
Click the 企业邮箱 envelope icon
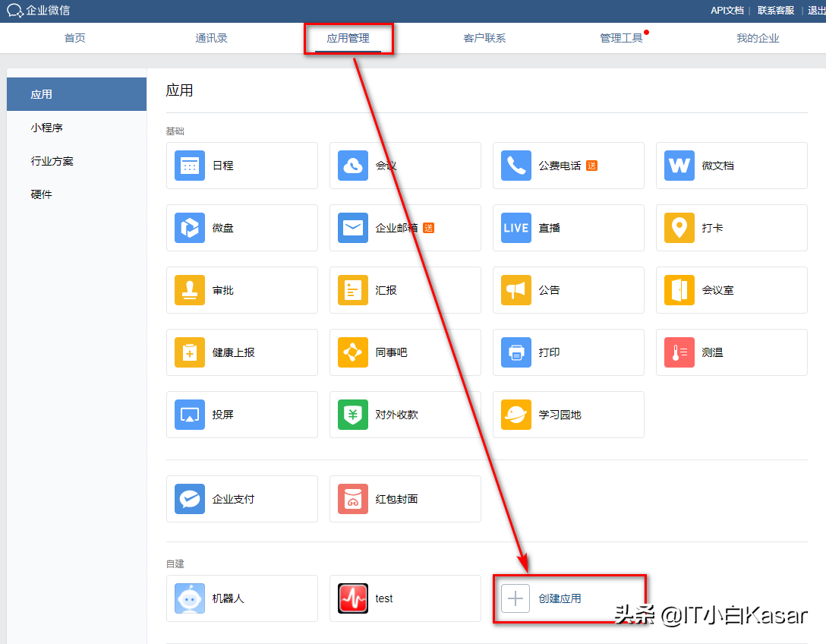pos(353,228)
